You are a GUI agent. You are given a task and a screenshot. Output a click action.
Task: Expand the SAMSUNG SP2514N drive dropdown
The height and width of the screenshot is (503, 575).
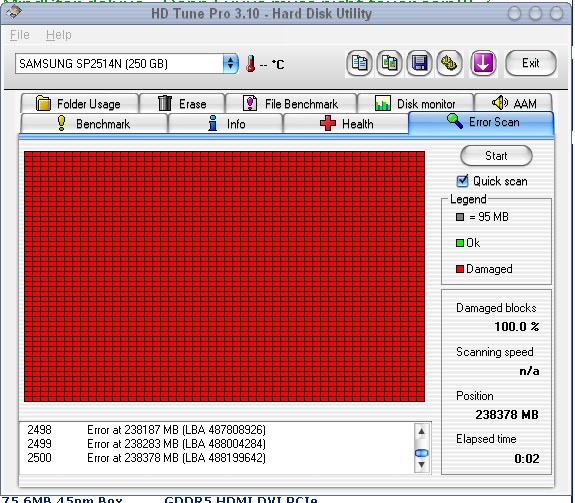click(230, 64)
